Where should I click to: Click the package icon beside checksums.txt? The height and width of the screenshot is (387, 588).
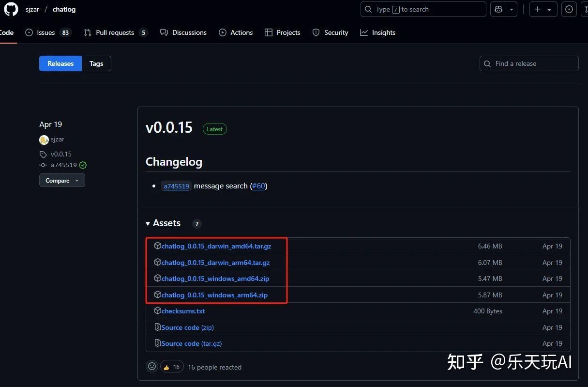pyautogui.click(x=158, y=310)
